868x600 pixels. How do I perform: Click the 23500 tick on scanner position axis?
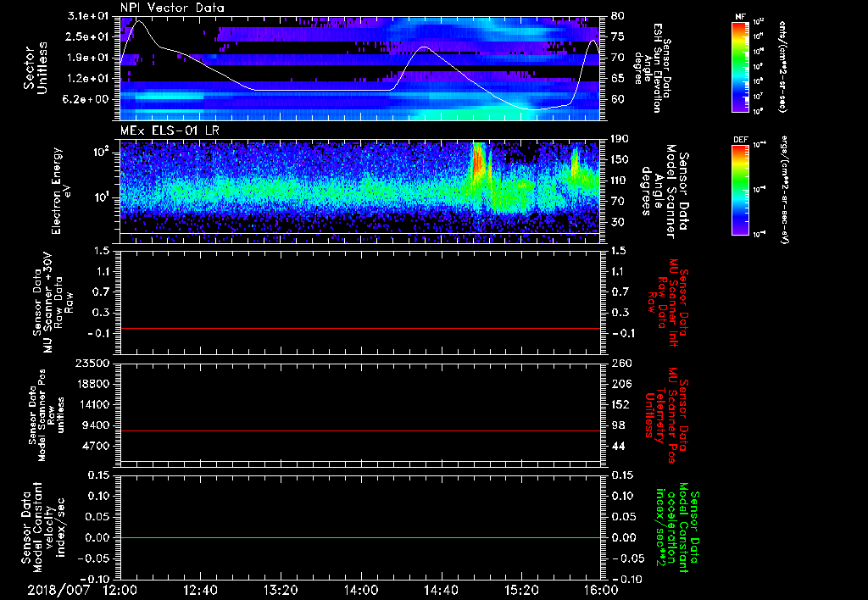pos(93,363)
